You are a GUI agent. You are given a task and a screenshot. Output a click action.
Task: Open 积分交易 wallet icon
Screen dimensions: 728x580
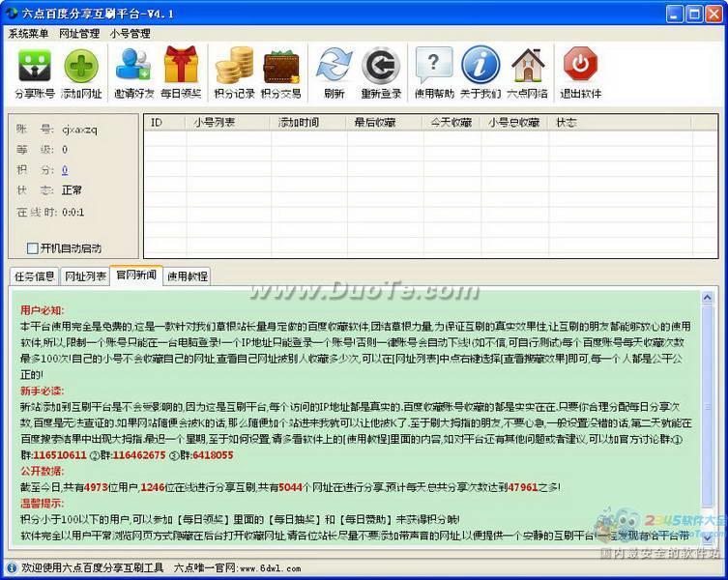point(281,72)
